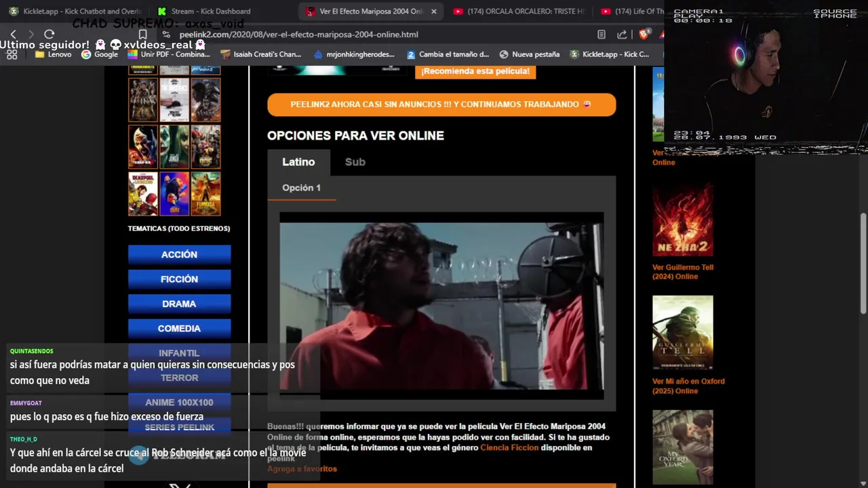868x488 pixels.
Task: Open the DRAMA category button
Action: [x=179, y=304]
